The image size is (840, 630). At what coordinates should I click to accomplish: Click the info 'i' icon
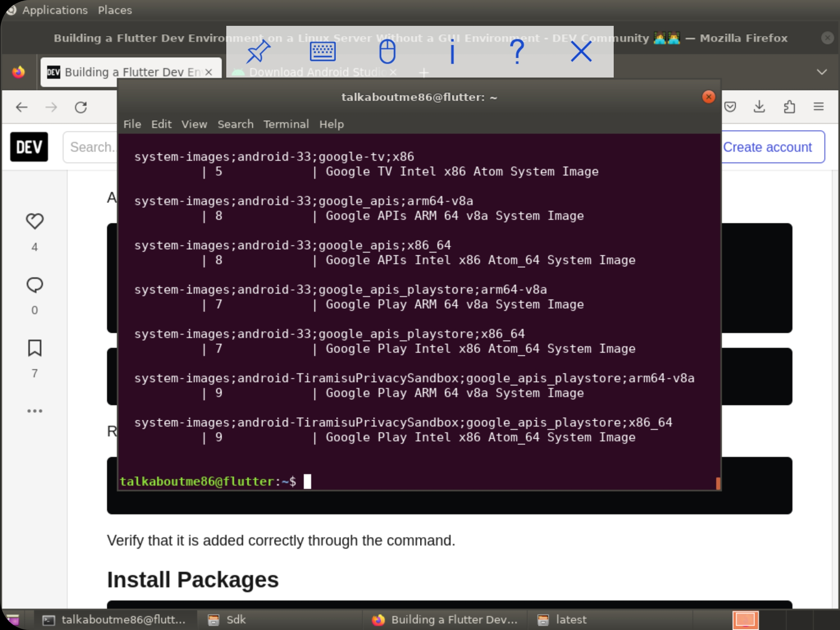pos(452,52)
